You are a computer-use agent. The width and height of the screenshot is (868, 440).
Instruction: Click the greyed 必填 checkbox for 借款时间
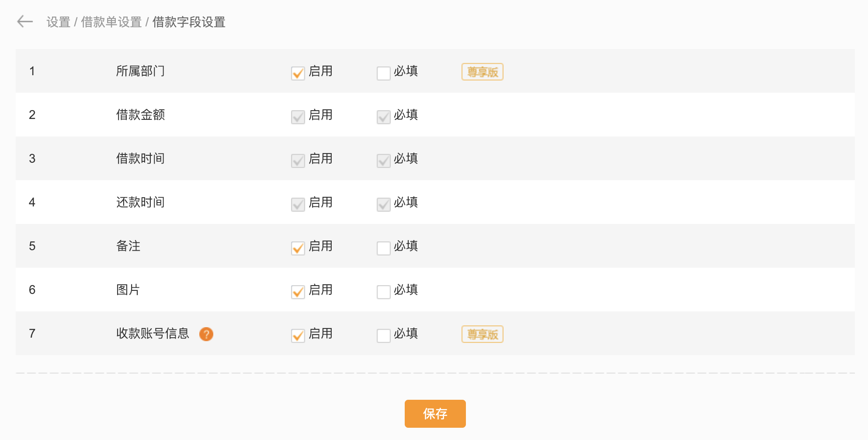[x=384, y=161]
